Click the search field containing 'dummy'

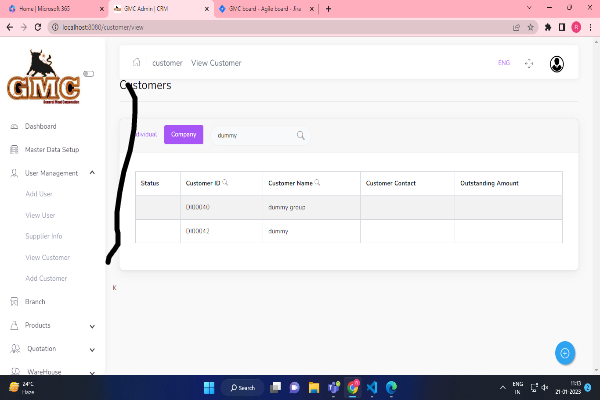point(250,135)
